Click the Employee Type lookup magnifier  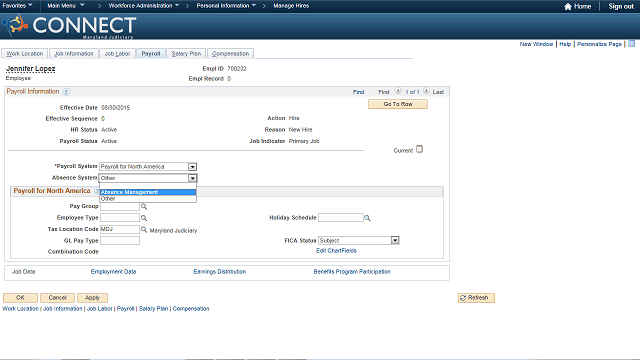tap(144, 218)
